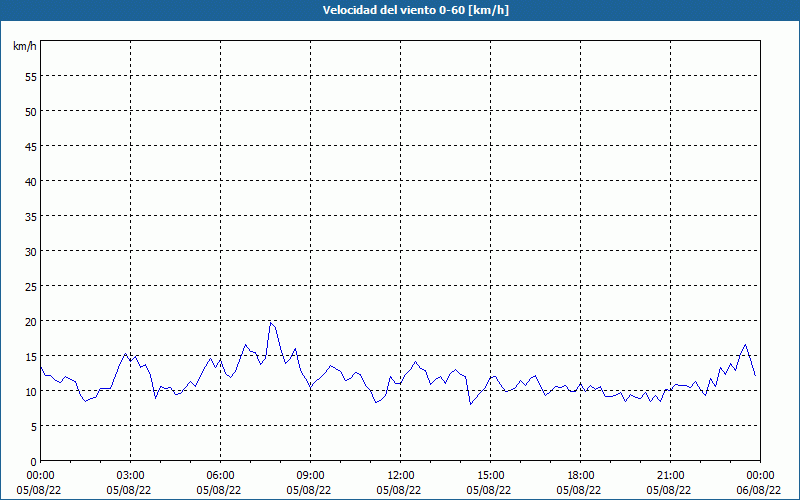The width and height of the screenshot is (800, 500).
Task: Click the 0 value on the y-axis
Action: 34,462
